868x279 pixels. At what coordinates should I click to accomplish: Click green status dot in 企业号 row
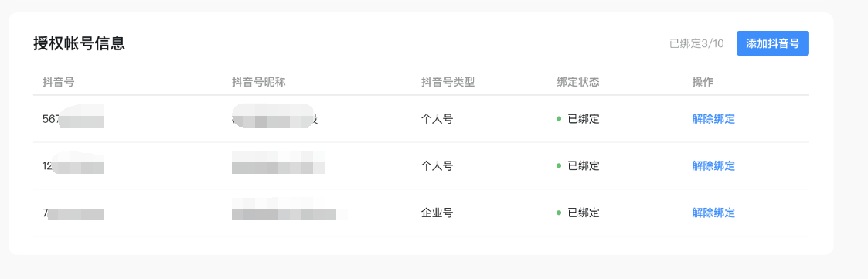(x=559, y=213)
